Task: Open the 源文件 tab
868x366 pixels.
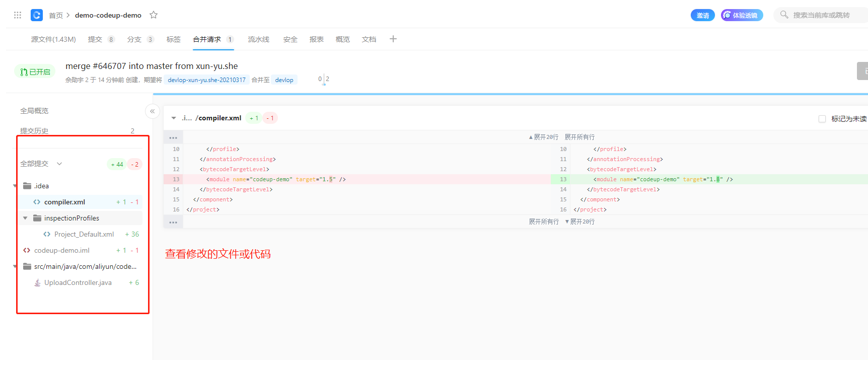Action: click(x=53, y=39)
